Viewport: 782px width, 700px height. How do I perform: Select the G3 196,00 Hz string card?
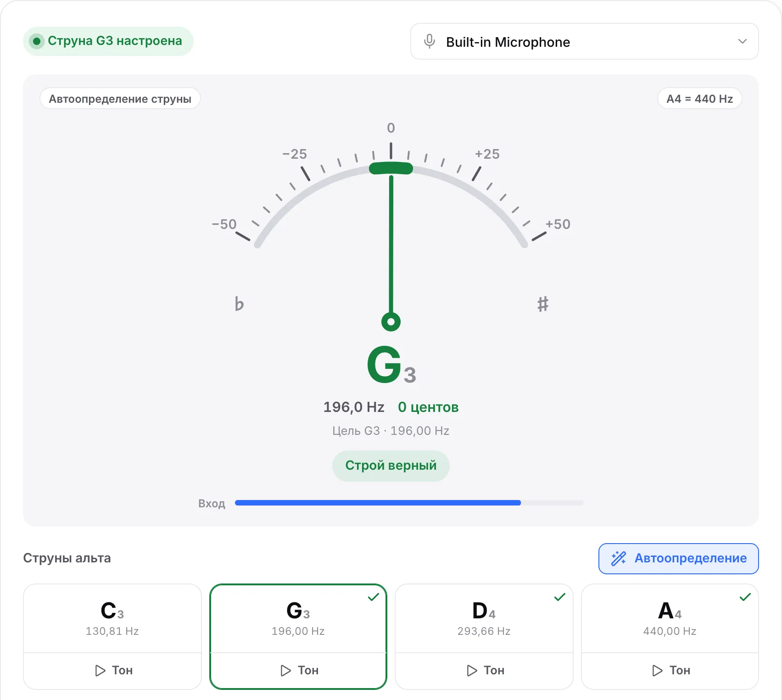coord(298,618)
